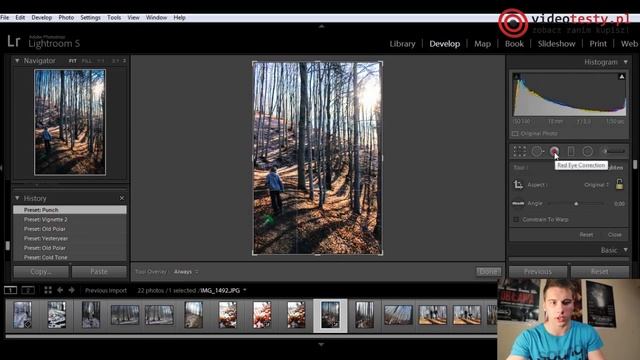Click the large Reset button at panel bottom
The width and height of the screenshot is (640, 360).
point(599,272)
